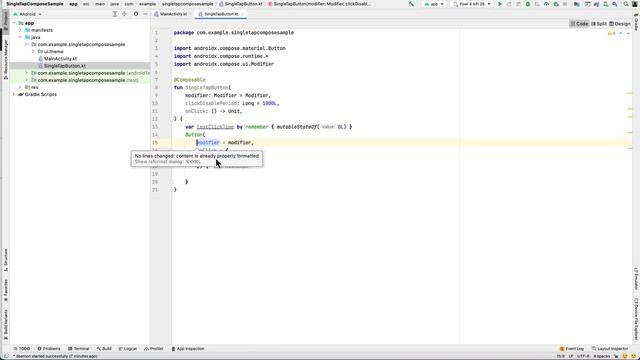Open the Project tool window settings gear
The width and height of the screenshot is (640, 360).
(136, 14)
